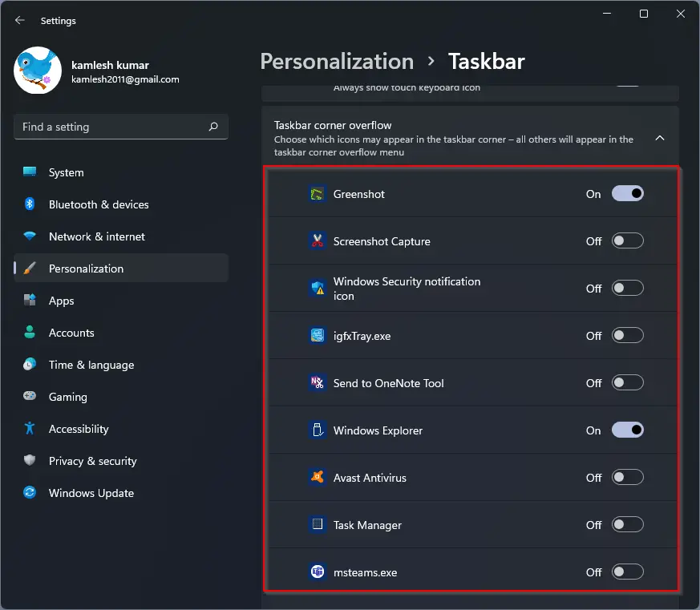
Task: Click the Accessibility figure icon
Action: pos(30,428)
